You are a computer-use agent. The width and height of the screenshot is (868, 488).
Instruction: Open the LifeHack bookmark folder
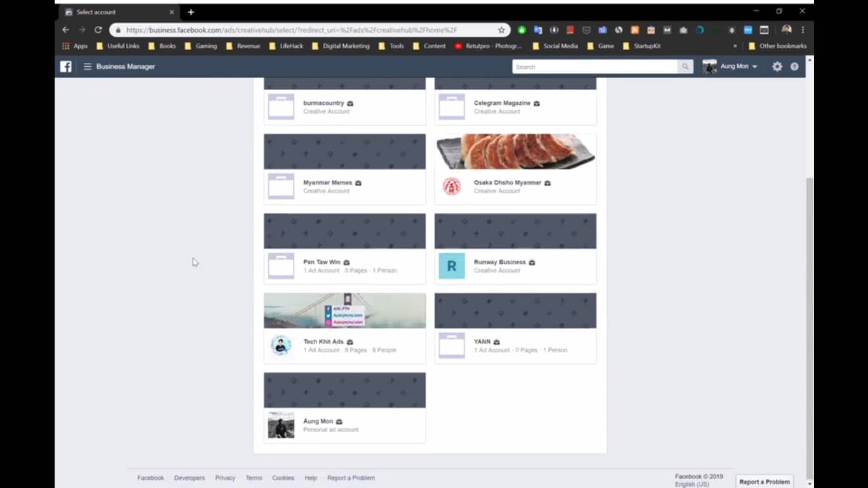click(x=286, y=46)
